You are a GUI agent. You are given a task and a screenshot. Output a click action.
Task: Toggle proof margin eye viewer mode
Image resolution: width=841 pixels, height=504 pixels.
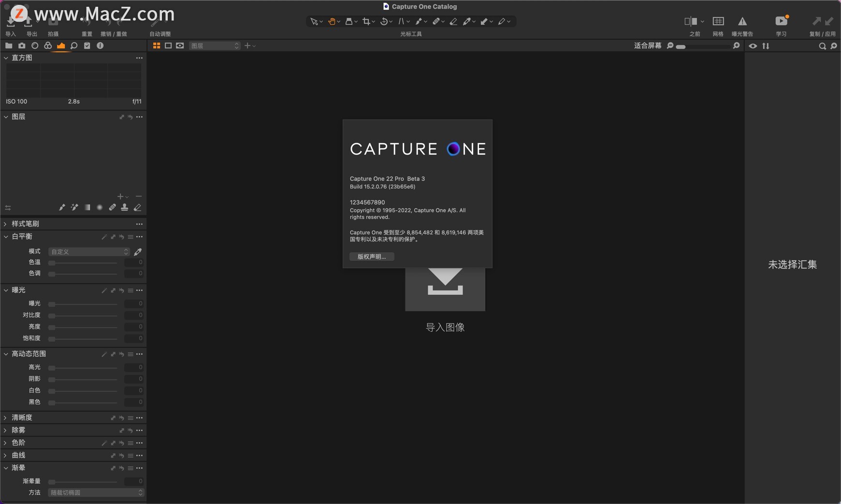tap(180, 45)
